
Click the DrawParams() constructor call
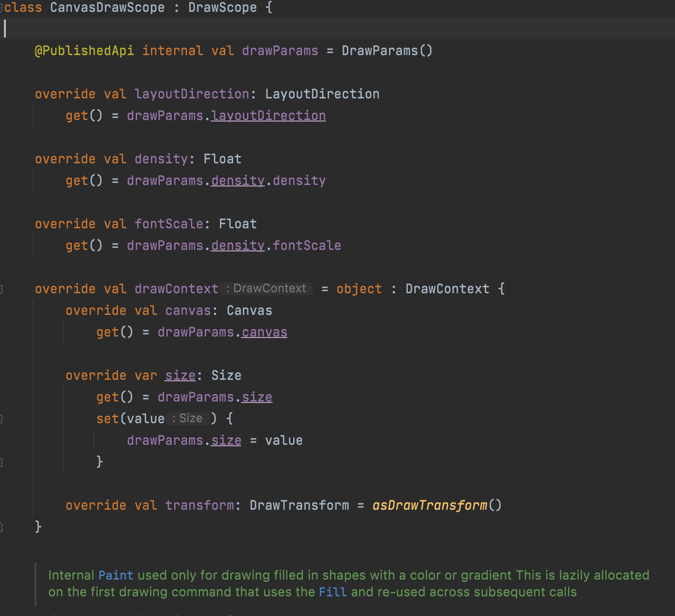387,51
